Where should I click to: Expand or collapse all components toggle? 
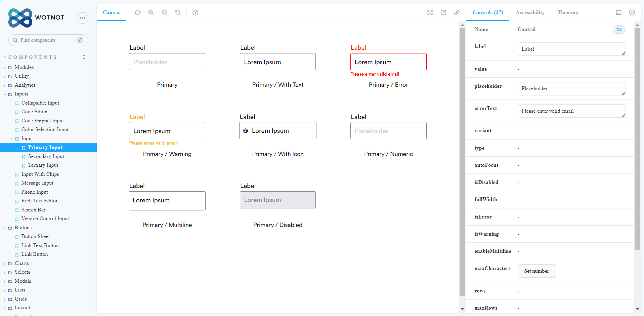point(84,57)
